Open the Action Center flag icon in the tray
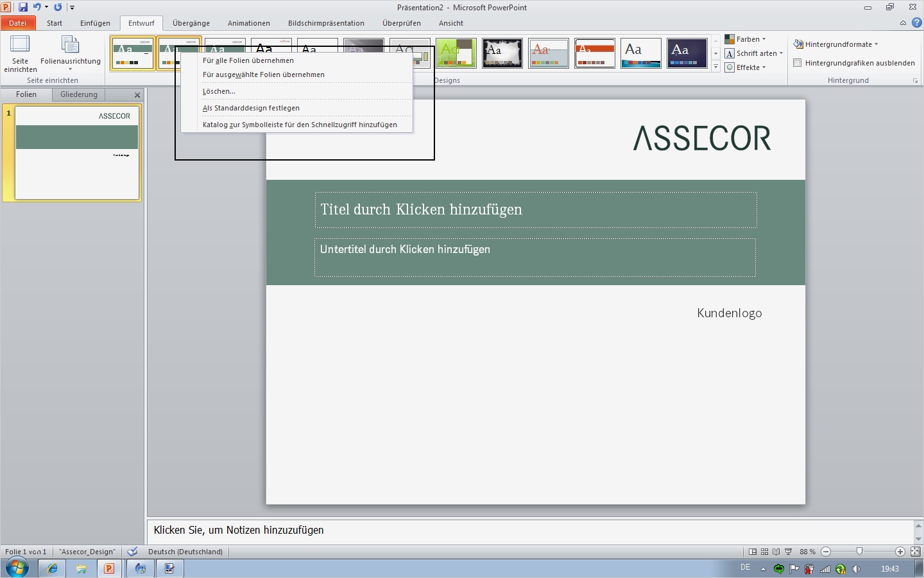Viewport: 924px width, 578px height. point(794,569)
